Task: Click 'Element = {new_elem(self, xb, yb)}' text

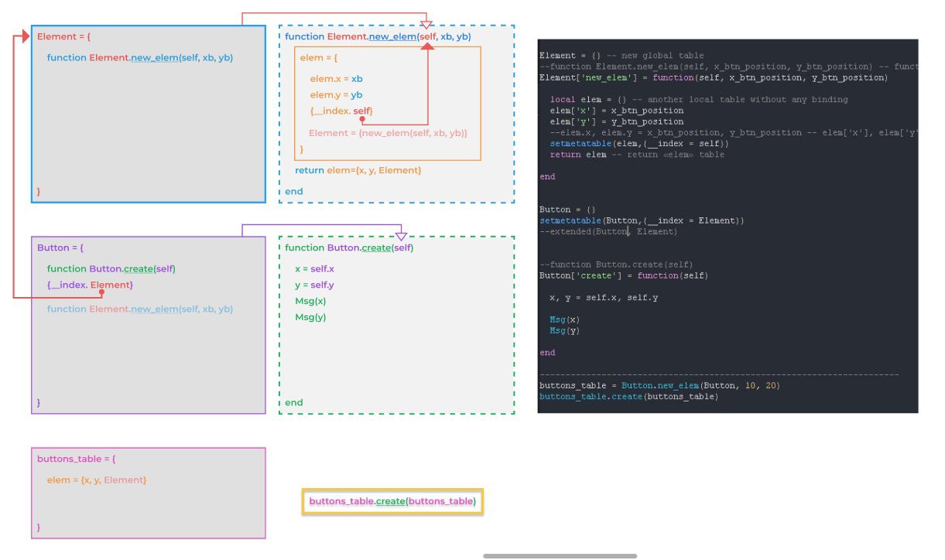Action: pos(389,133)
